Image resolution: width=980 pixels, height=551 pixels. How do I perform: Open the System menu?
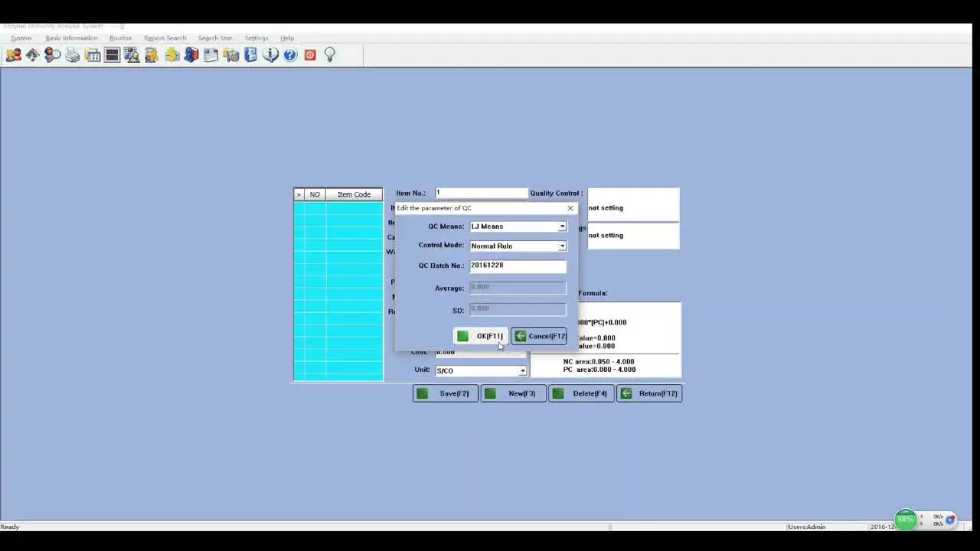click(x=21, y=38)
